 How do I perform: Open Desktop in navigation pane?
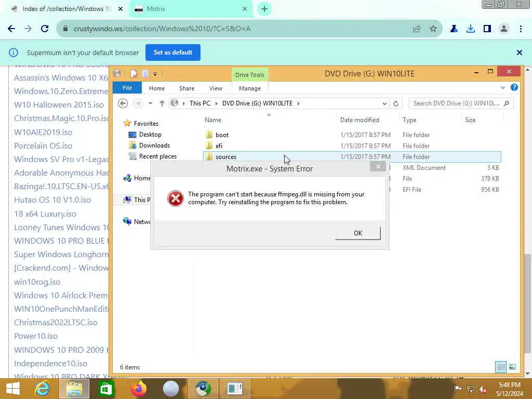click(x=150, y=135)
